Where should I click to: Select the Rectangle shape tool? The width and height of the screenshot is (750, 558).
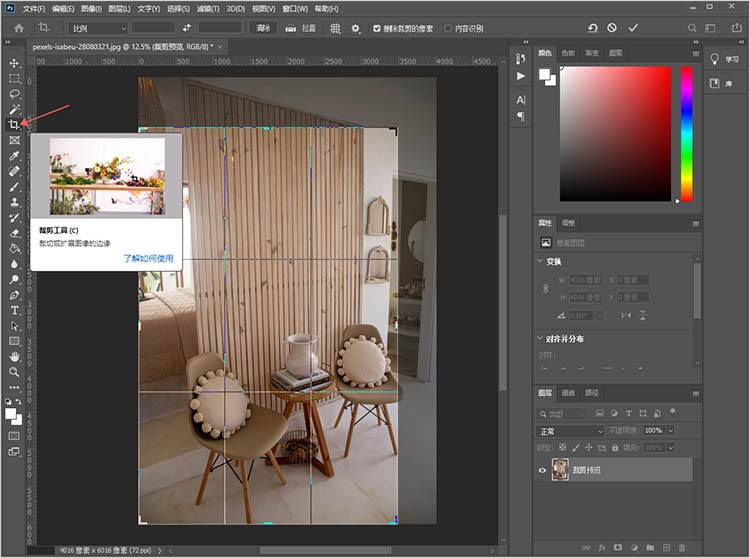point(14,341)
